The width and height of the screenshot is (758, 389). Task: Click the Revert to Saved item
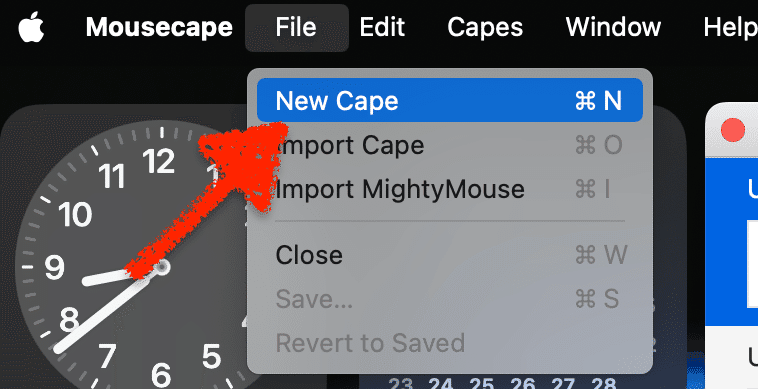[450, 343]
